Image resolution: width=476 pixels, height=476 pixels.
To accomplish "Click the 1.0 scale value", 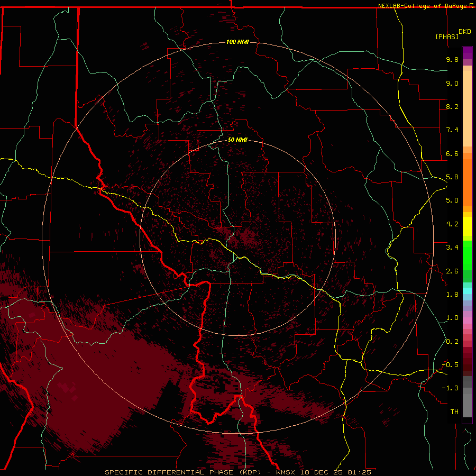I will pos(452,318).
